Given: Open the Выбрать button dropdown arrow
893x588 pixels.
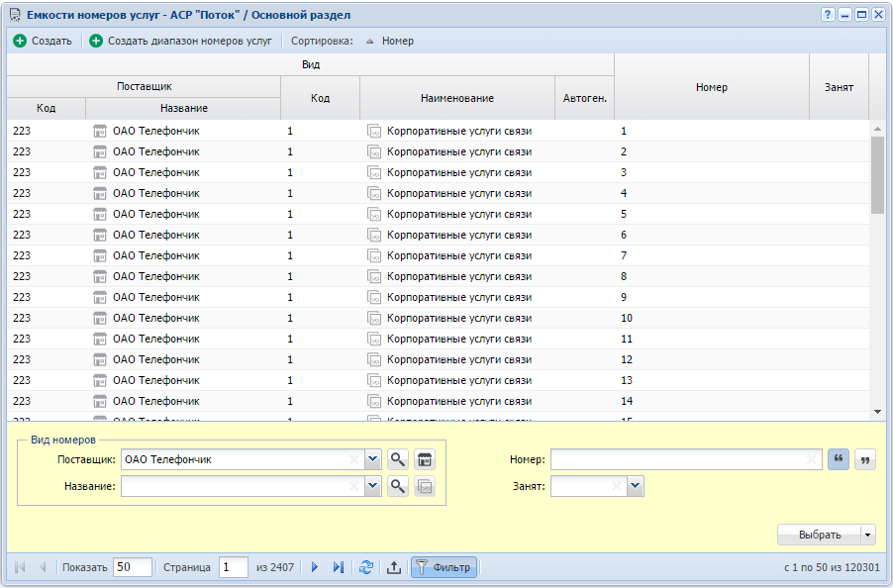Looking at the screenshot, I should pyautogui.click(x=868, y=535).
